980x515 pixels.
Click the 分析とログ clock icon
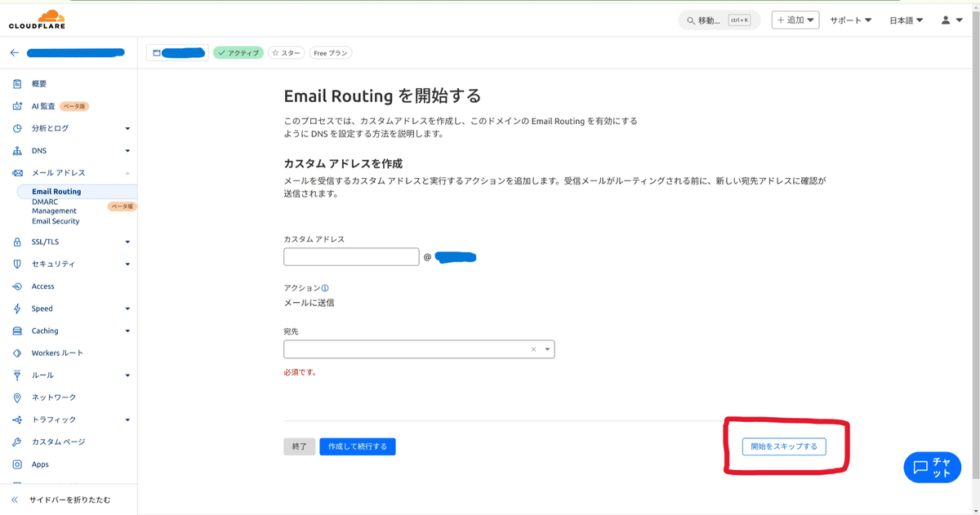click(x=17, y=128)
